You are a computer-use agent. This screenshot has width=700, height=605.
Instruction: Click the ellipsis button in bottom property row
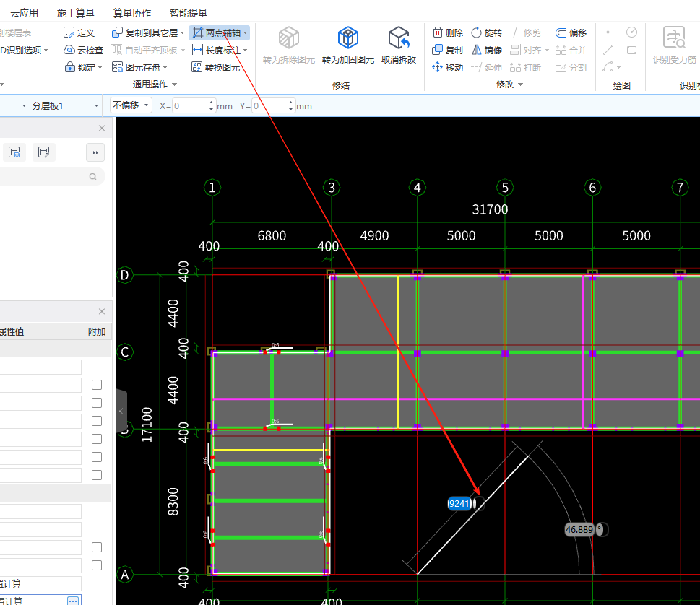pos(74,601)
